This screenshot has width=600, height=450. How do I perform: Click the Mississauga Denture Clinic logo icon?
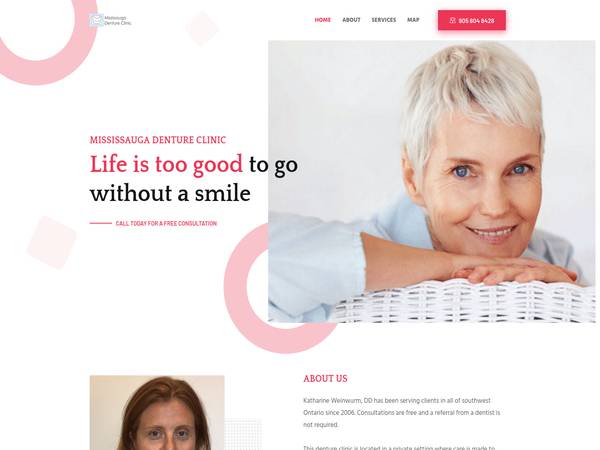pos(96,20)
